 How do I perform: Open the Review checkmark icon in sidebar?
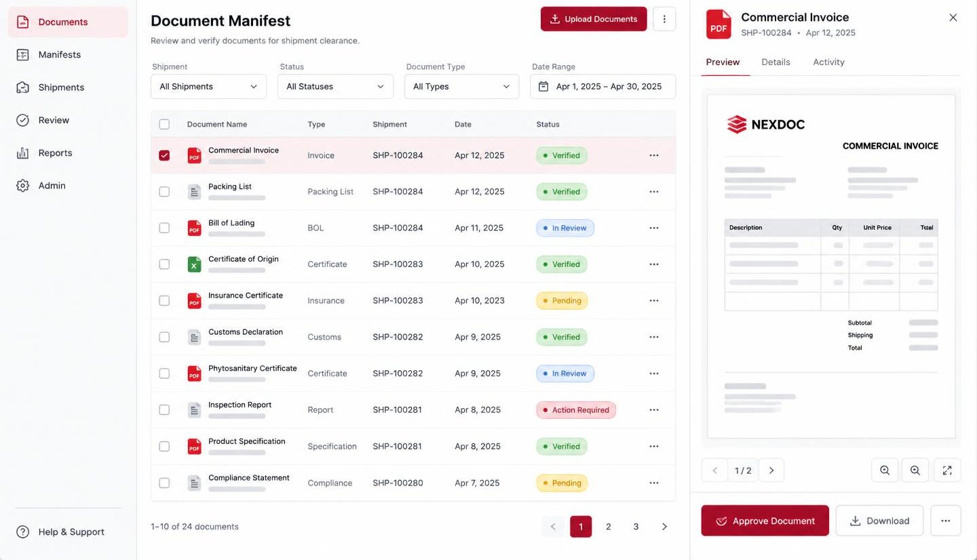[x=22, y=120]
